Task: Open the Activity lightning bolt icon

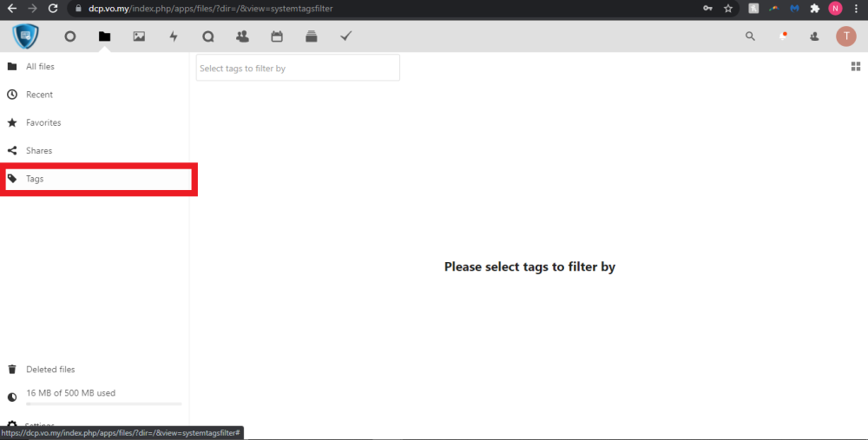Action: 174,36
